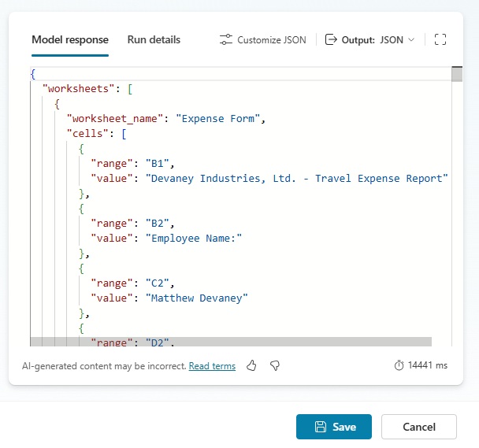The image size is (479, 448).
Task: Give thumbs down feedback
Action: pyautogui.click(x=275, y=365)
